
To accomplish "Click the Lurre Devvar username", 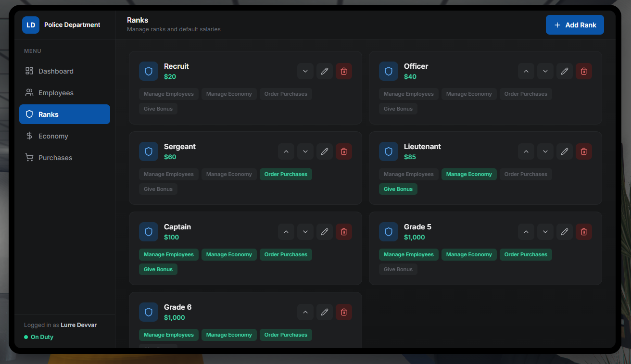I will 79,325.
